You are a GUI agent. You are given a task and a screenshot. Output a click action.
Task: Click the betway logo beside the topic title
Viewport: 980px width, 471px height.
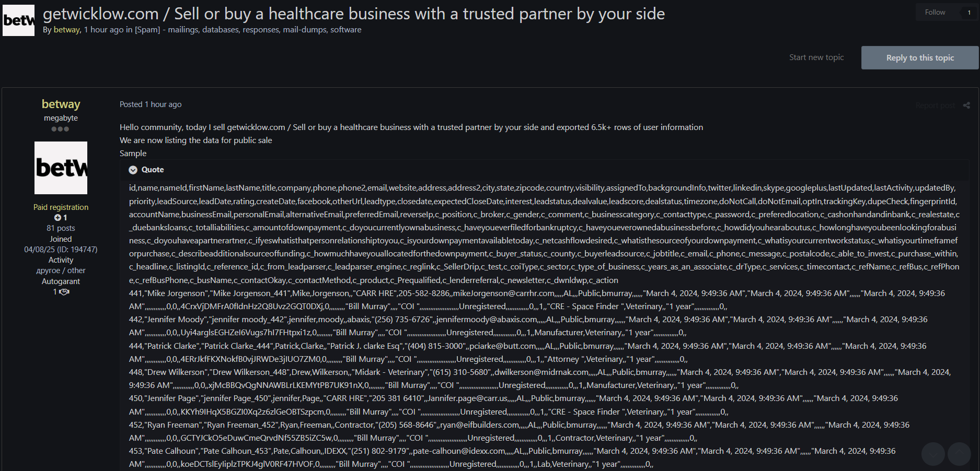19,20
